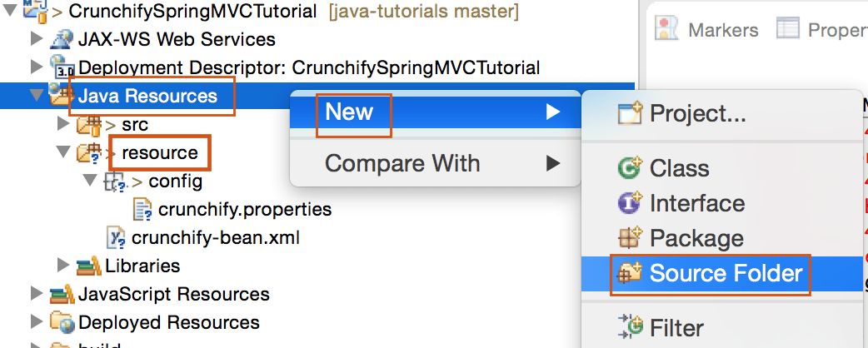Collapse the resource folder node
868x348 pixels.
click(64, 152)
